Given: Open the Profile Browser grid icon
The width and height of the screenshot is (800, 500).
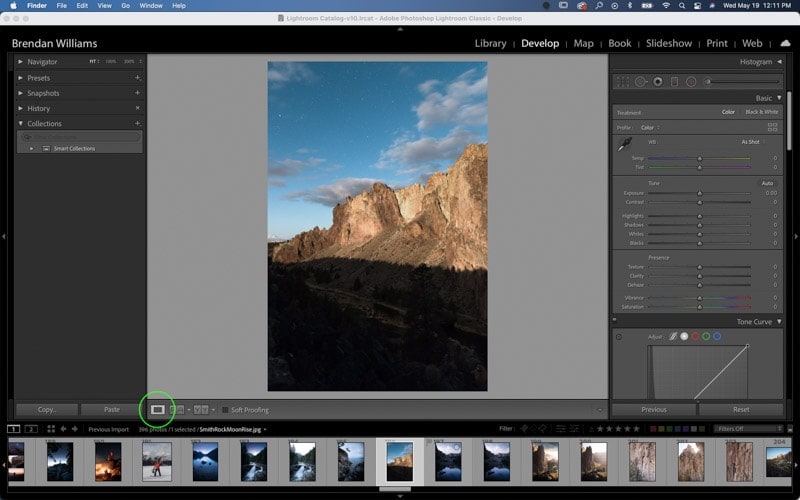Looking at the screenshot, I should tap(772, 127).
